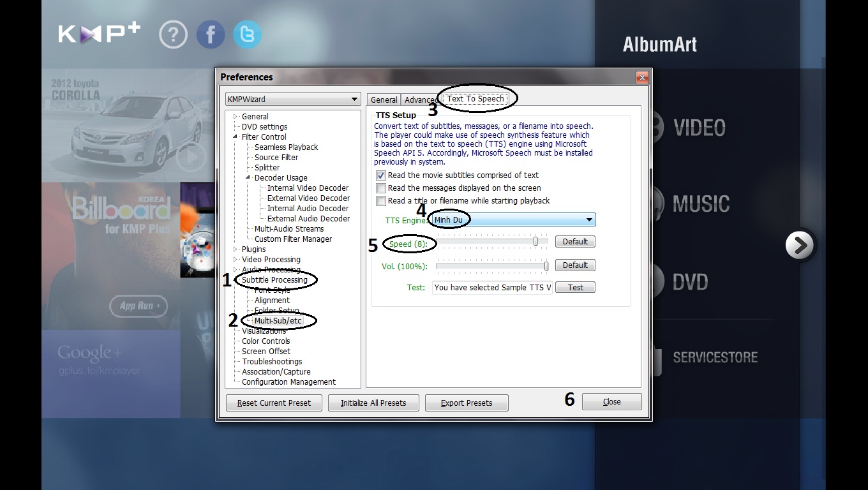Switch to the General tab
This screenshot has width=868, height=490.
384,100
